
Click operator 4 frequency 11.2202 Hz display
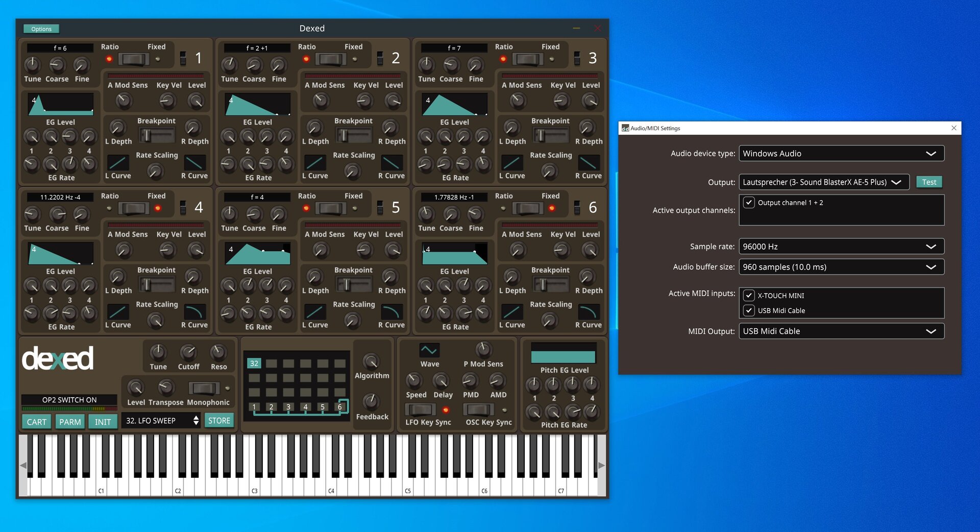click(x=60, y=197)
